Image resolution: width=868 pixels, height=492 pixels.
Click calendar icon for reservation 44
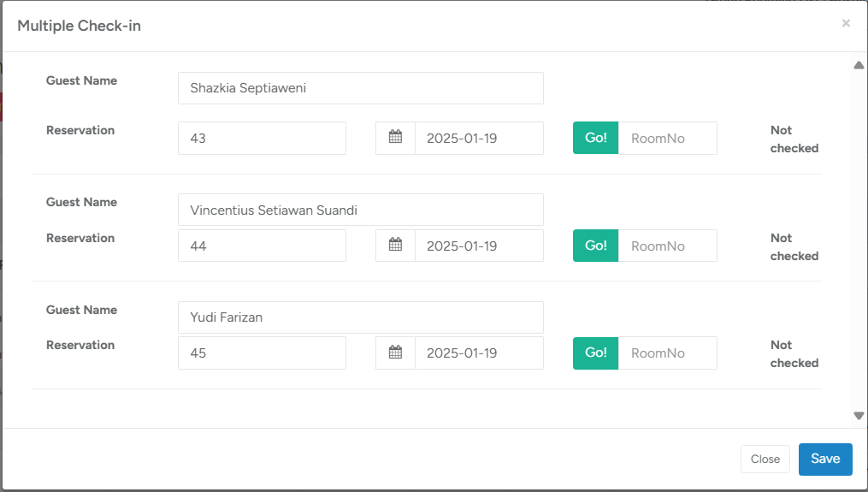(395, 246)
